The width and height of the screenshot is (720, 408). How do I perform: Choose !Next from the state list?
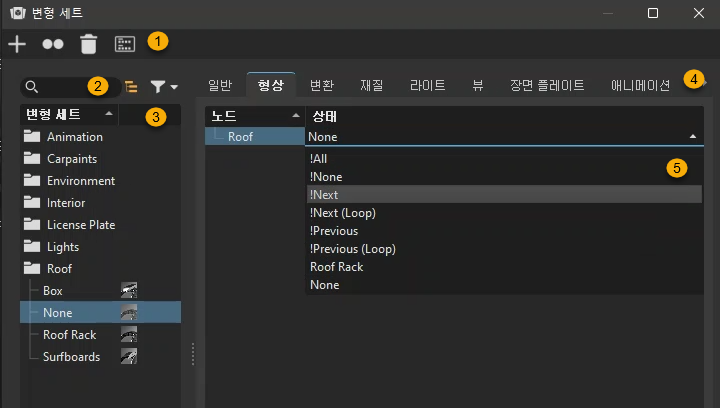[x=504, y=195]
